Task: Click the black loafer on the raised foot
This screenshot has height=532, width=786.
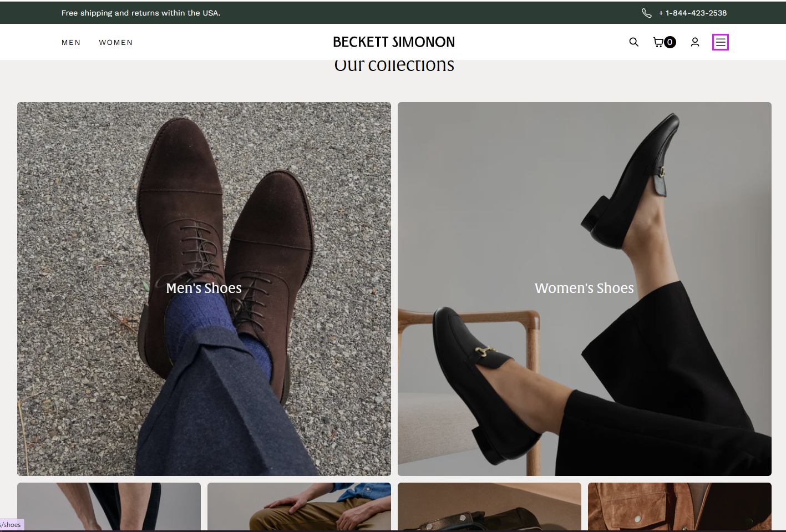Action: click(638, 183)
